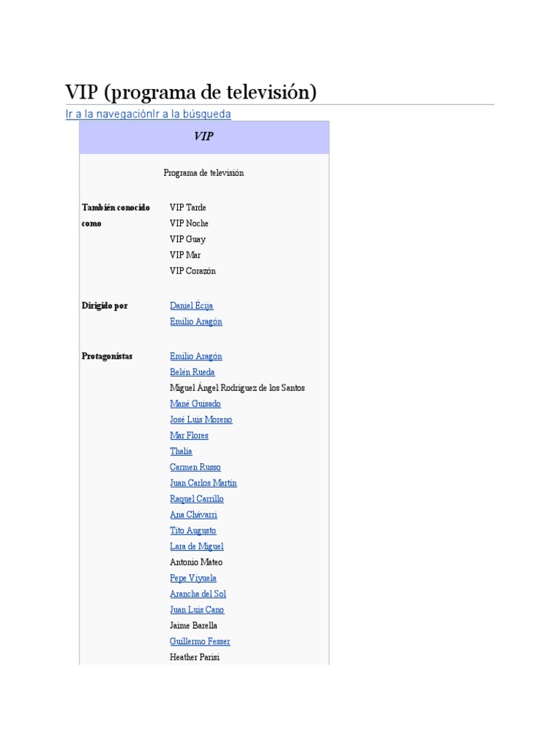Image resolution: width=560 pixels, height=747 pixels.
Task: Select the 'Heather Parisi' name
Action: point(195,657)
